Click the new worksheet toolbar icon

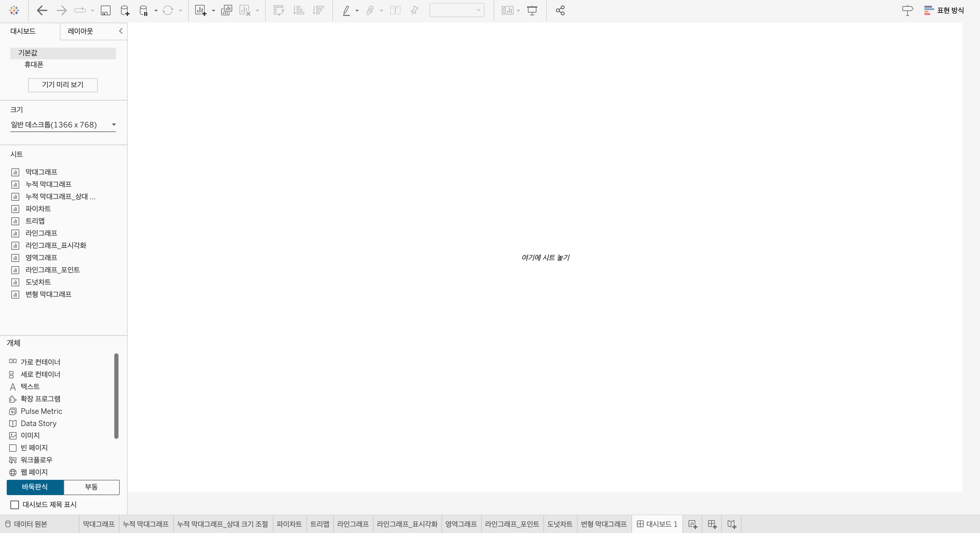(x=200, y=10)
